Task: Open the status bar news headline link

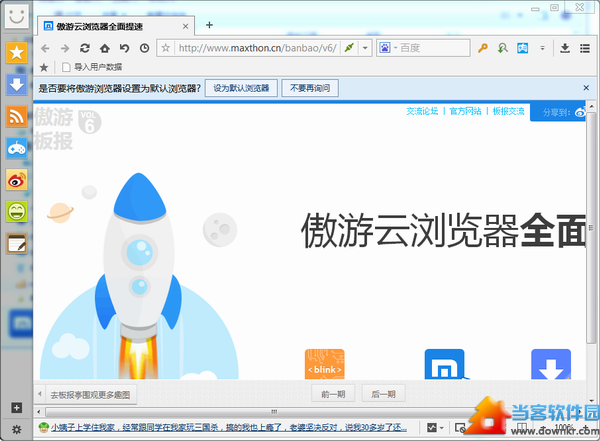Action: tap(229, 427)
